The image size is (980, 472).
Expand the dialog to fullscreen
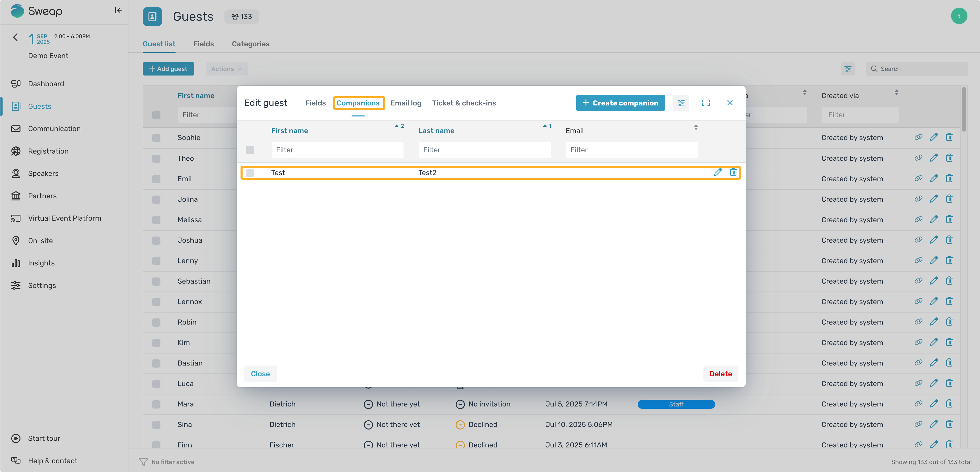pyautogui.click(x=706, y=103)
